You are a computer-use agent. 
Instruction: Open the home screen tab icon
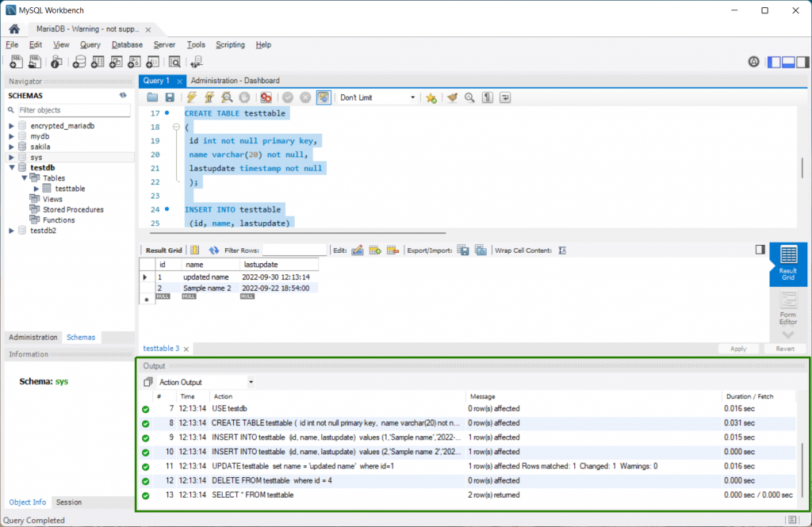(x=14, y=29)
